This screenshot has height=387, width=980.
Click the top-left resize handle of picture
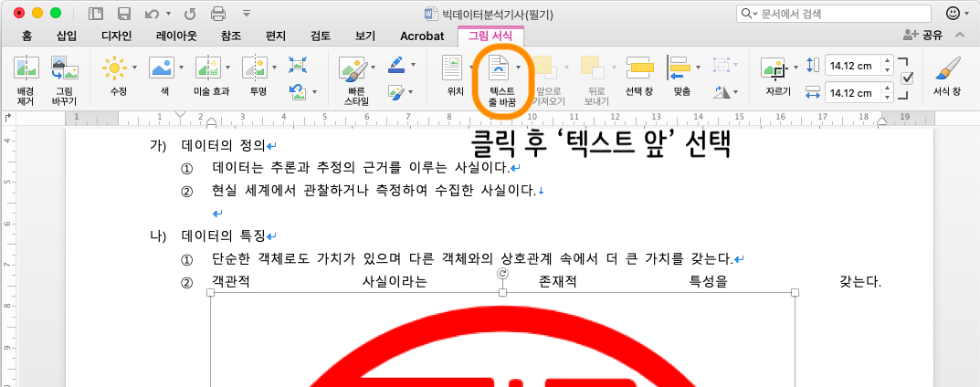click(x=210, y=292)
